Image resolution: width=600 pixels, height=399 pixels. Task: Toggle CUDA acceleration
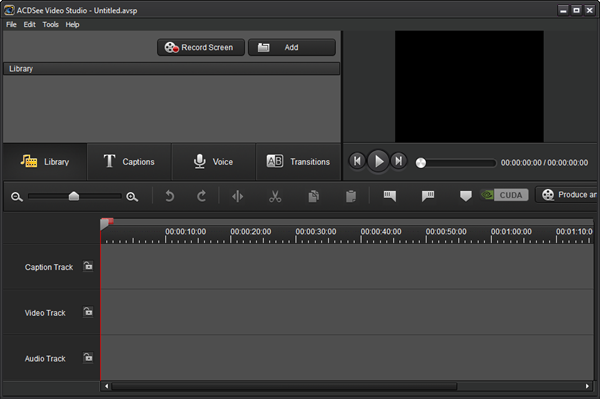pos(504,195)
